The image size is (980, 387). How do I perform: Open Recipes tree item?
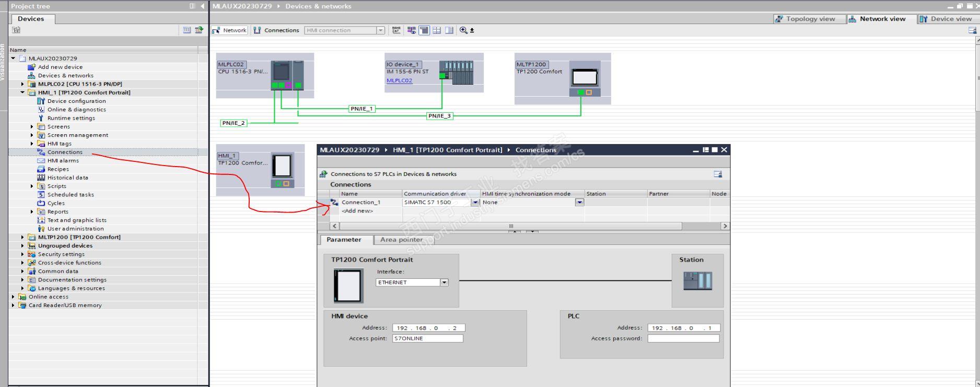[58, 169]
